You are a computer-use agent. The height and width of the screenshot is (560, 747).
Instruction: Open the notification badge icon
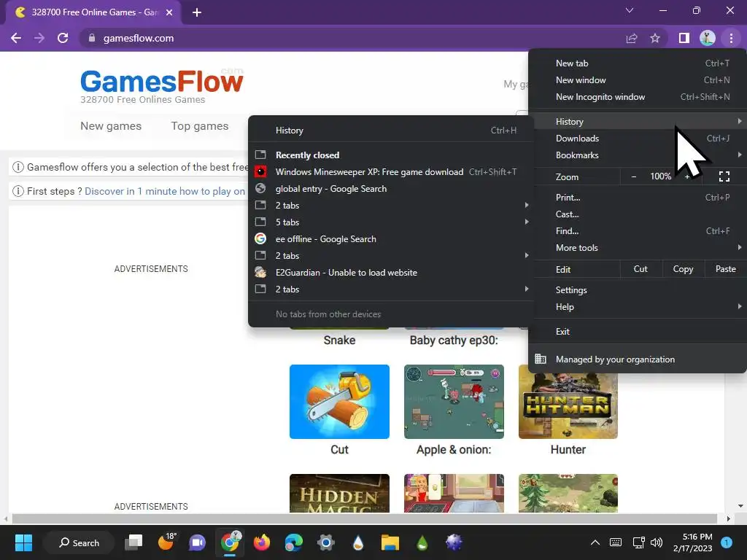click(727, 542)
